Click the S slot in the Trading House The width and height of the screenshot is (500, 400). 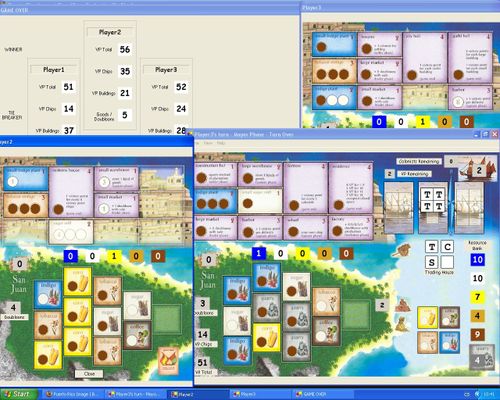(x=432, y=262)
